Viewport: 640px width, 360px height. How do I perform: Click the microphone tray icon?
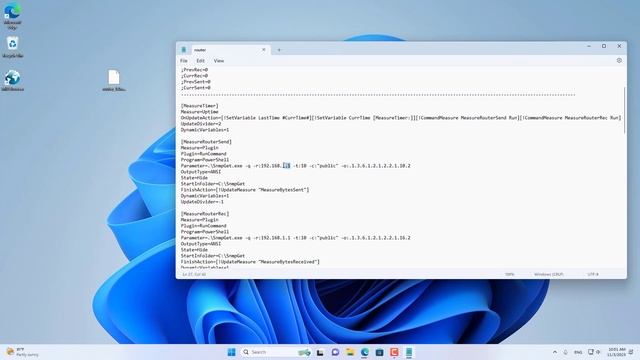[566, 352]
